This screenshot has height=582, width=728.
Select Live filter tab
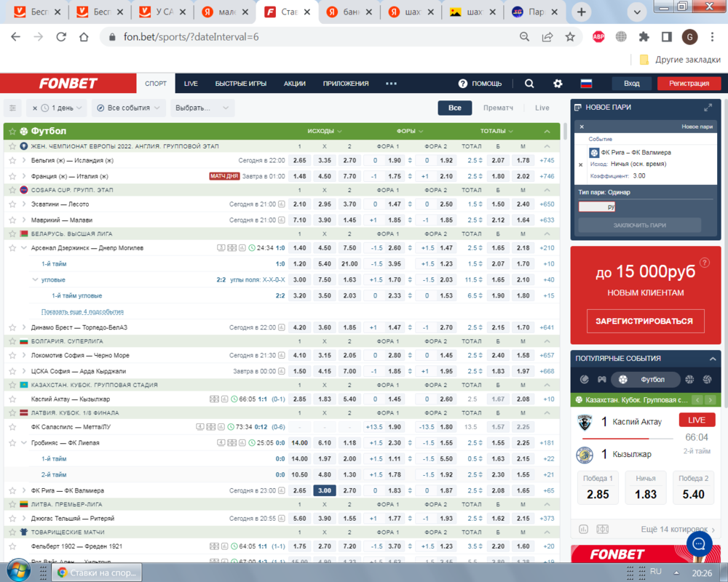542,108
